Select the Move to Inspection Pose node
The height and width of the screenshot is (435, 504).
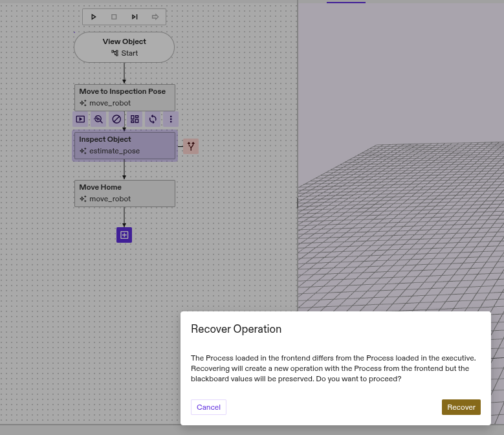(124, 97)
